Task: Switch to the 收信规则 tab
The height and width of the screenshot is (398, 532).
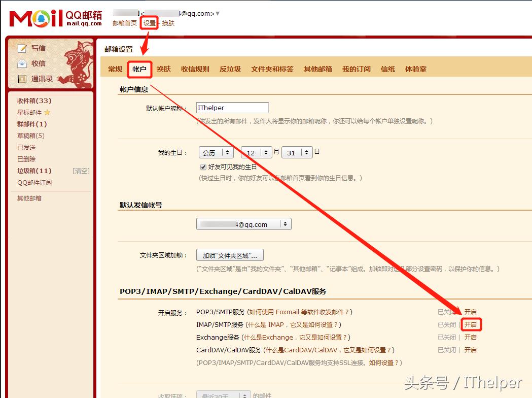Action: click(194, 69)
